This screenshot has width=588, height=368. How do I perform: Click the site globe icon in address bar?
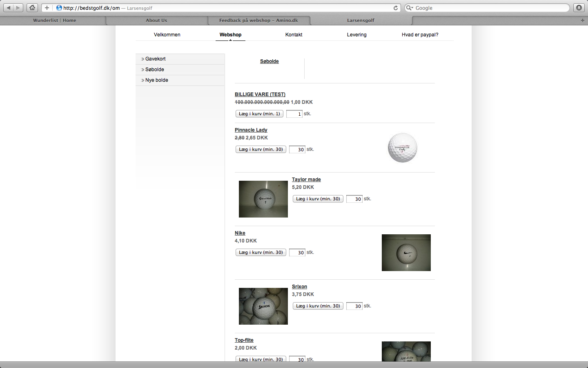tap(59, 8)
